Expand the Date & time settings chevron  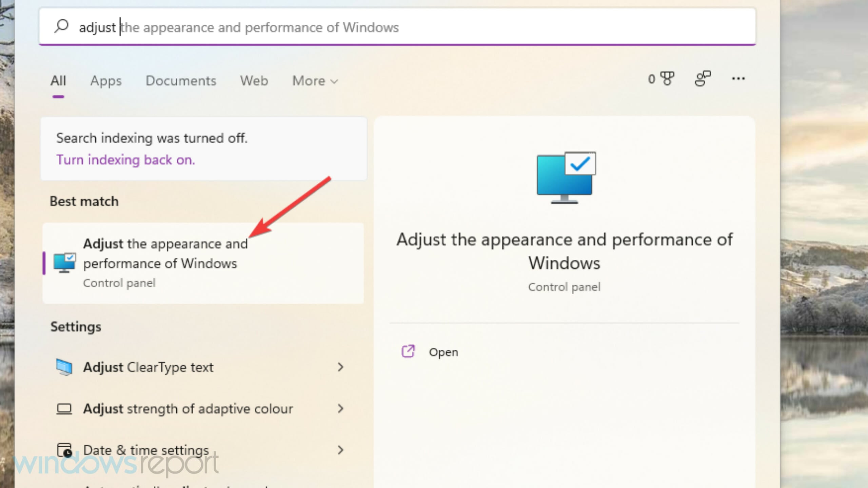click(x=340, y=450)
